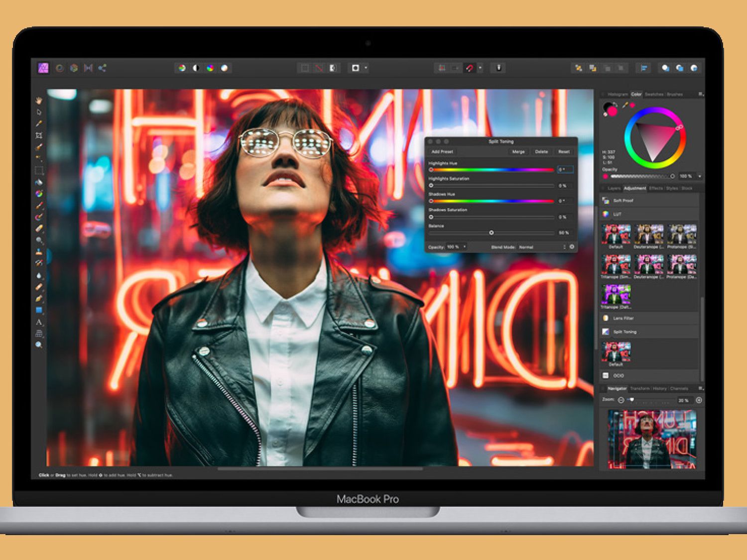Open Color panel opacity dropdown arrow
Screen dimensions: 747x560
tap(700, 176)
